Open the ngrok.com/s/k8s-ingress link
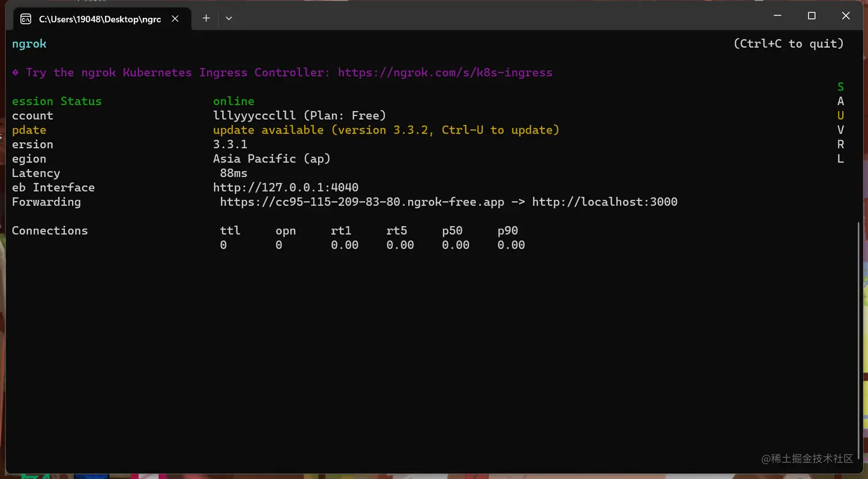 (445, 72)
